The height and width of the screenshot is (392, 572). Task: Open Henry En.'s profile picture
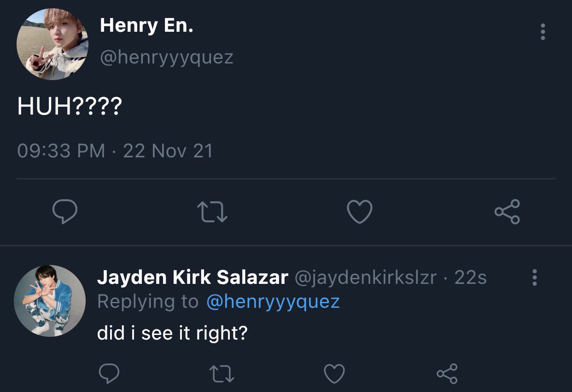[53, 44]
